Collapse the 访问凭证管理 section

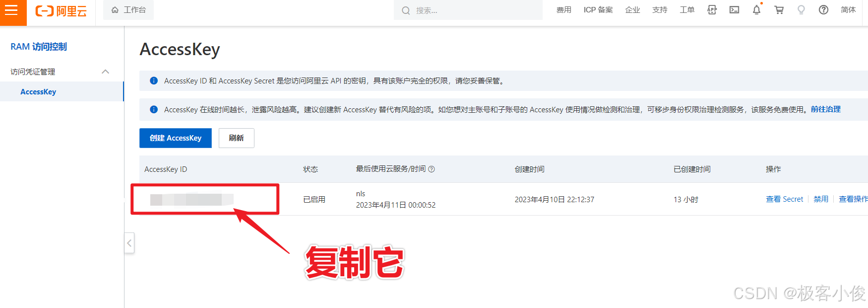coord(105,72)
